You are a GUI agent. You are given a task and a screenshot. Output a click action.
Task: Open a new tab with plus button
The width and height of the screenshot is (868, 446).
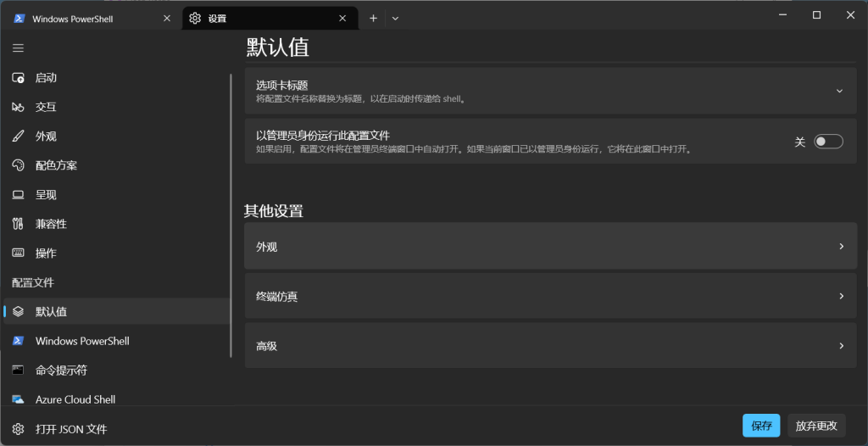(x=373, y=19)
